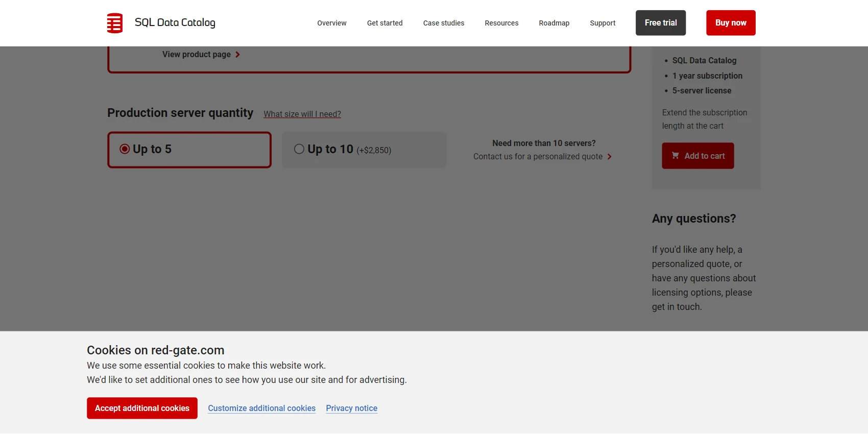The image size is (868, 434).
Task: Click the Redgate SQL Data Catalog logo icon
Action: point(114,23)
